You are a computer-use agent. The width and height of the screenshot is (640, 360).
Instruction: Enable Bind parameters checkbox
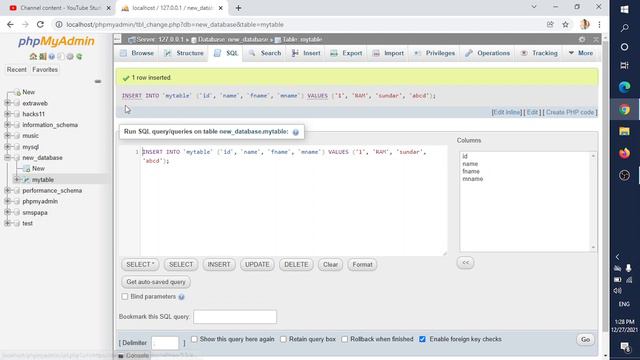[x=125, y=297]
